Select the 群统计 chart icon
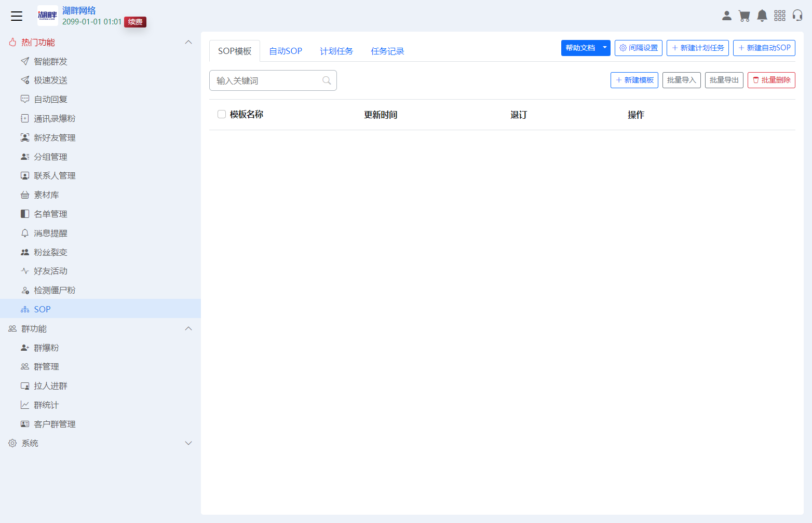 coord(24,405)
